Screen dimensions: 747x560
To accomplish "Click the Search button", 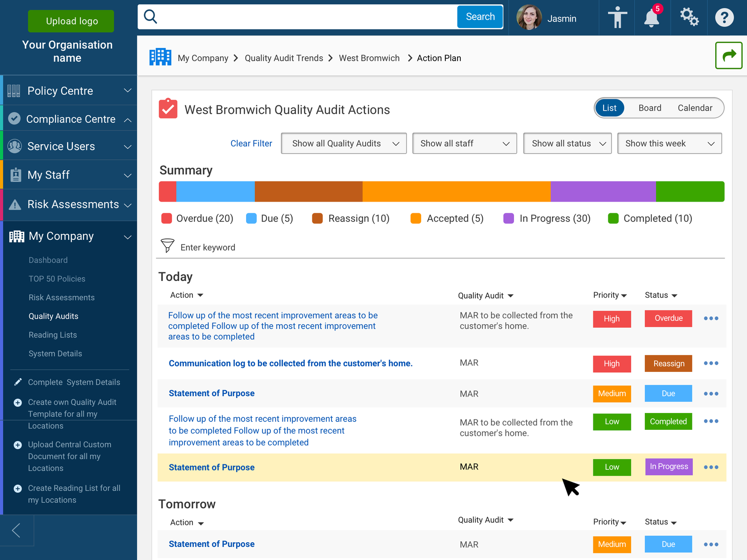I will pyautogui.click(x=480, y=17).
